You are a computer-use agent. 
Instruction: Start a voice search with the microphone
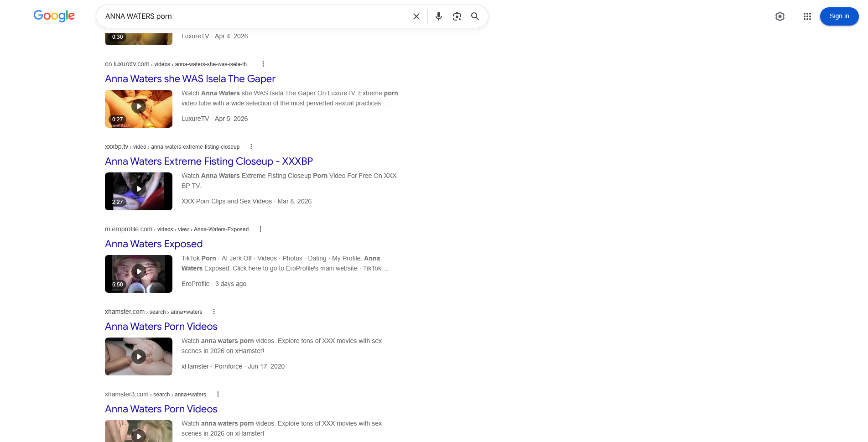[439, 16]
